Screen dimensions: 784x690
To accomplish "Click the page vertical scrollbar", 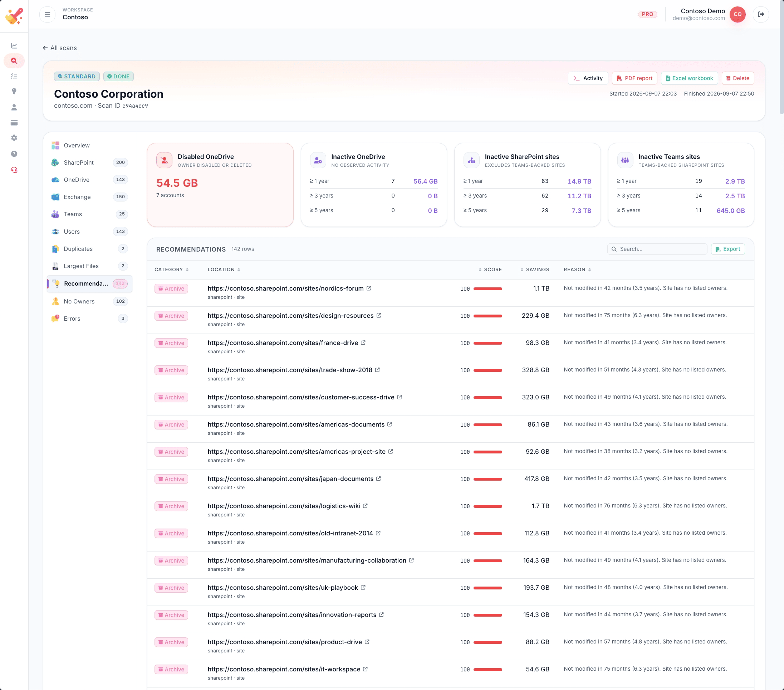I will click(x=781, y=58).
